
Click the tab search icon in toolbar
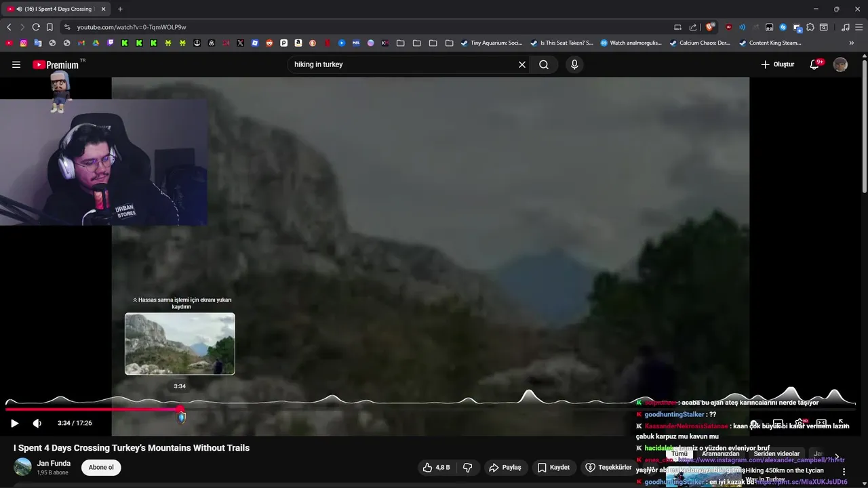[x=824, y=27]
